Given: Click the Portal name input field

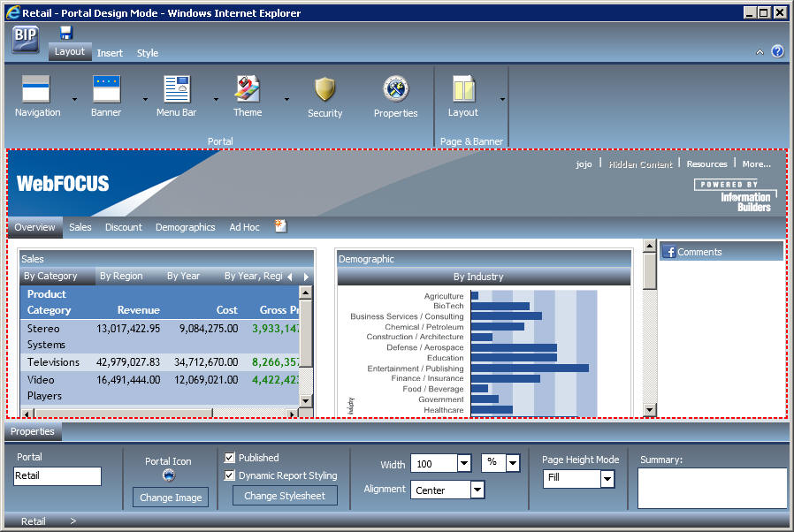Looking at the screenshot, I should point(57,475).
